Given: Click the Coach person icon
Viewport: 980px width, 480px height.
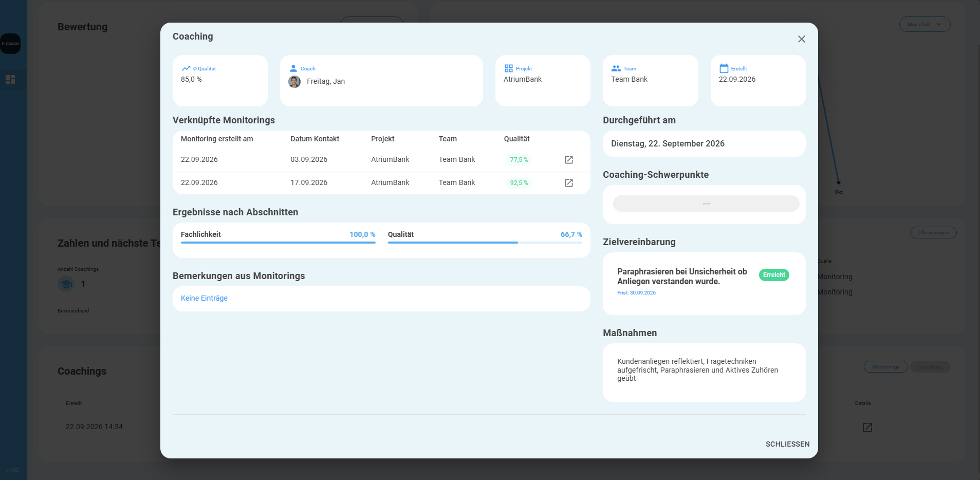Looking at the screenshot, I should 293,68.
